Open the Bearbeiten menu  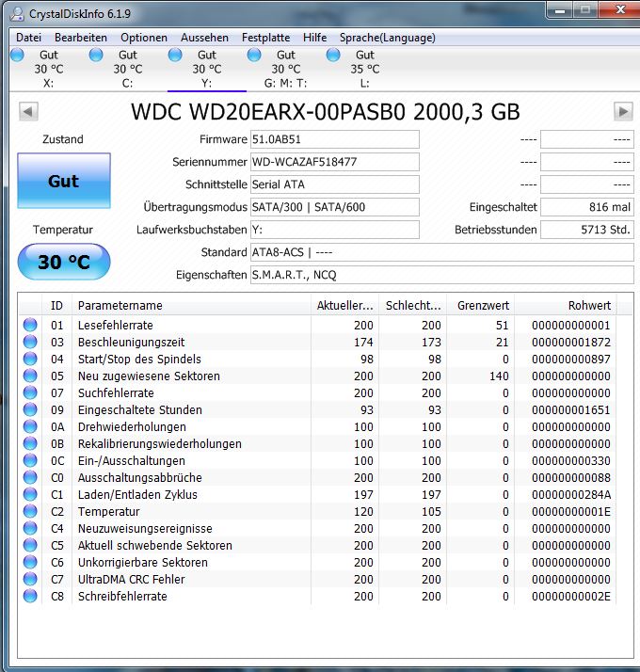(x=81, y=38)
